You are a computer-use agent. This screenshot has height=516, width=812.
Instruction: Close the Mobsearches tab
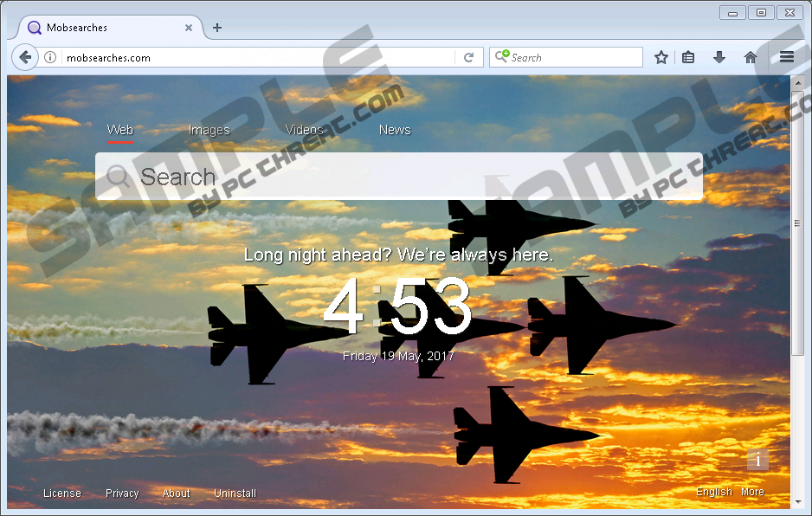pyautogui.click(x=189, y=28)
